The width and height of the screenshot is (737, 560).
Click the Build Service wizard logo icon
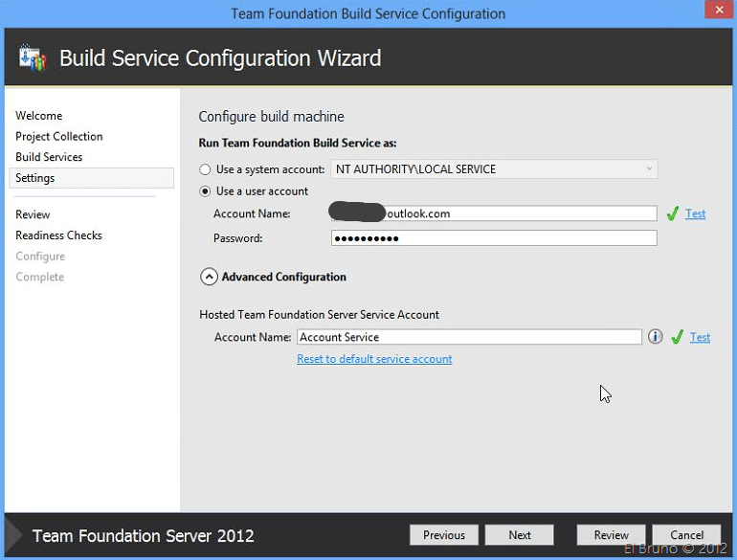coord(33,57)
